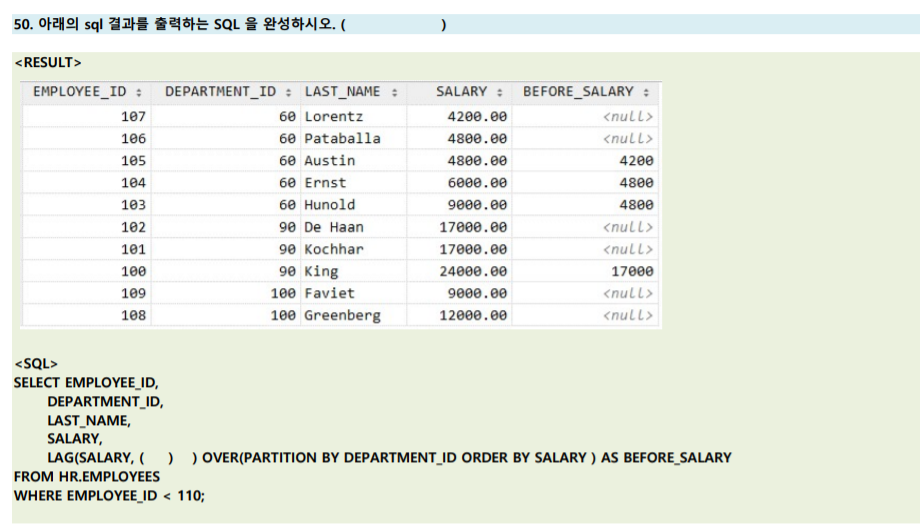920x530 pixels.
Task: Select the Austin last name cell
Action: [353, 161]
